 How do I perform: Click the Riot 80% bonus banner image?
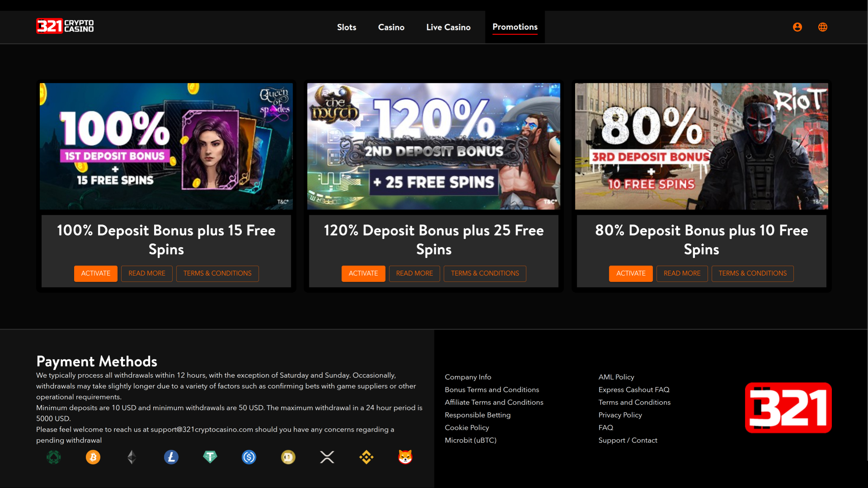tap(701, 146)
